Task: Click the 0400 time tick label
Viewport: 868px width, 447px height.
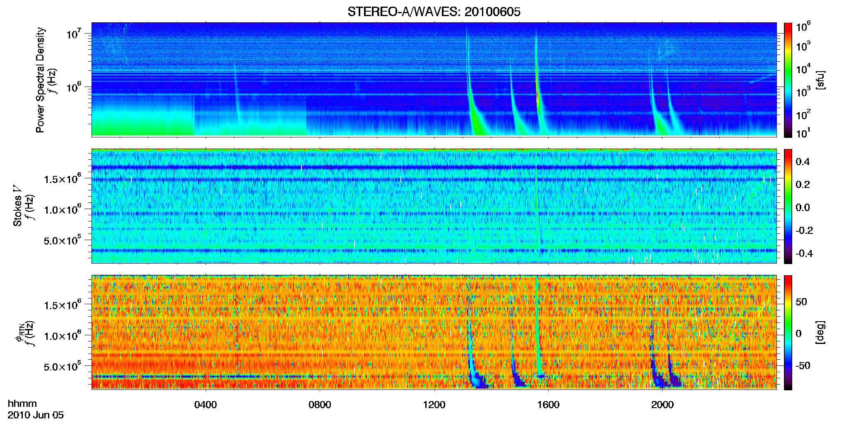Action: point(205,404)
